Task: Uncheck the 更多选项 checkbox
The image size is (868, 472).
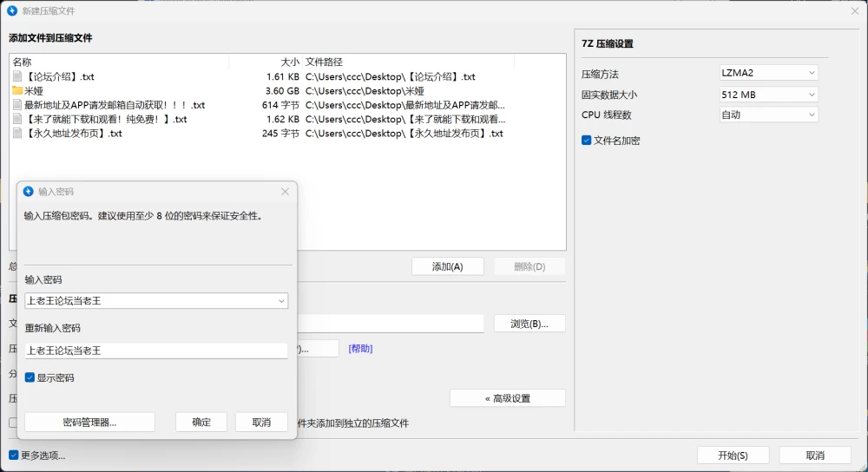Action: pos(13,456)
